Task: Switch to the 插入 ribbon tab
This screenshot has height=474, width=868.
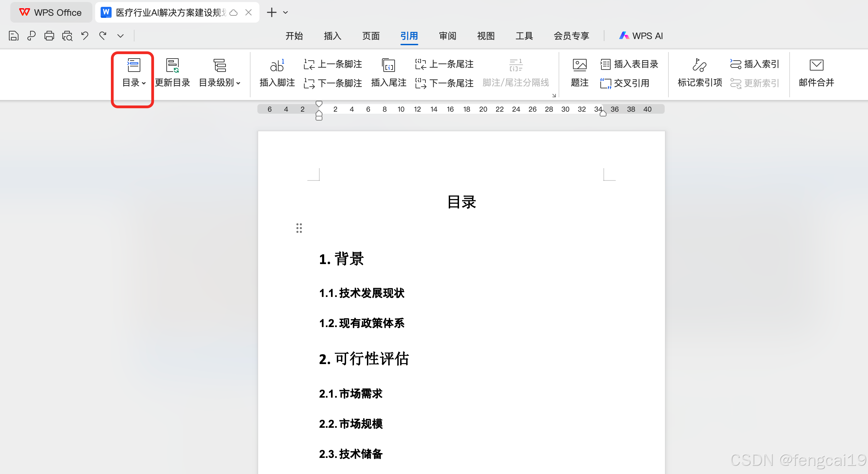Action: (332, 36)
